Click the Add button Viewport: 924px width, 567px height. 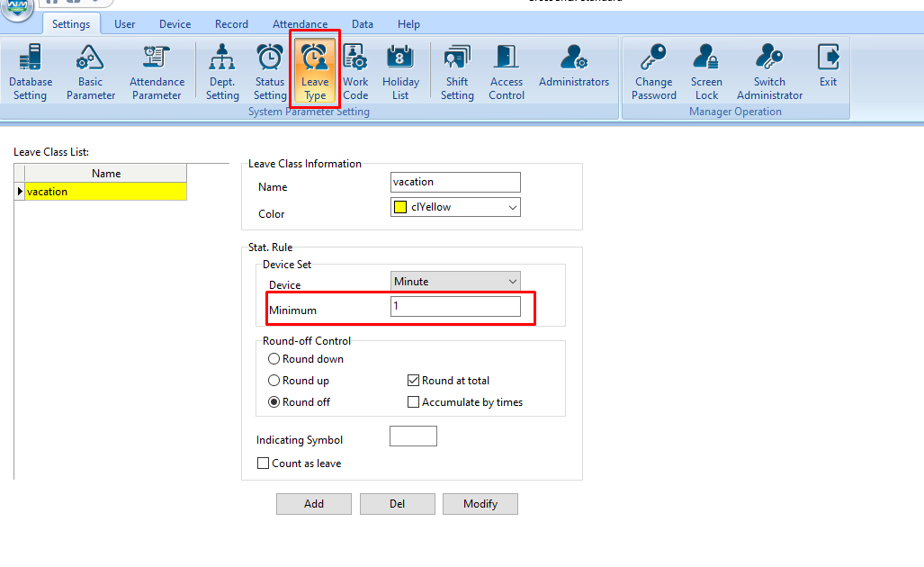(314, 504)
